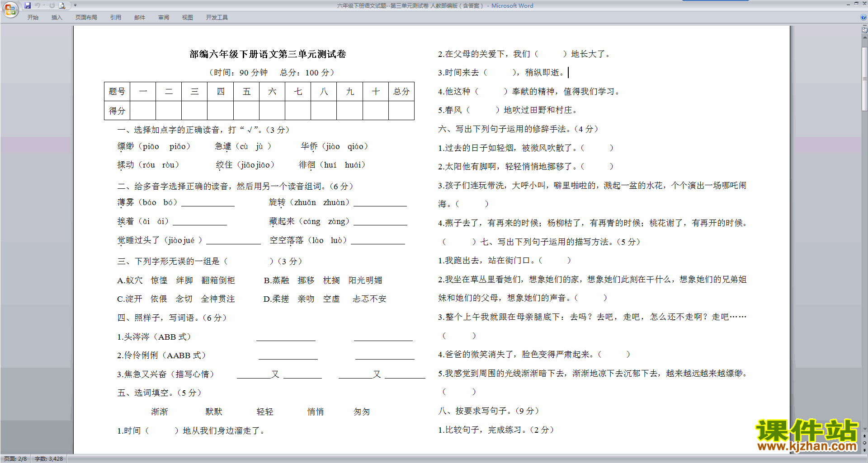Open the Word Help question-mark icon
This screenshot has width=868, height=463.
point(863,17)
